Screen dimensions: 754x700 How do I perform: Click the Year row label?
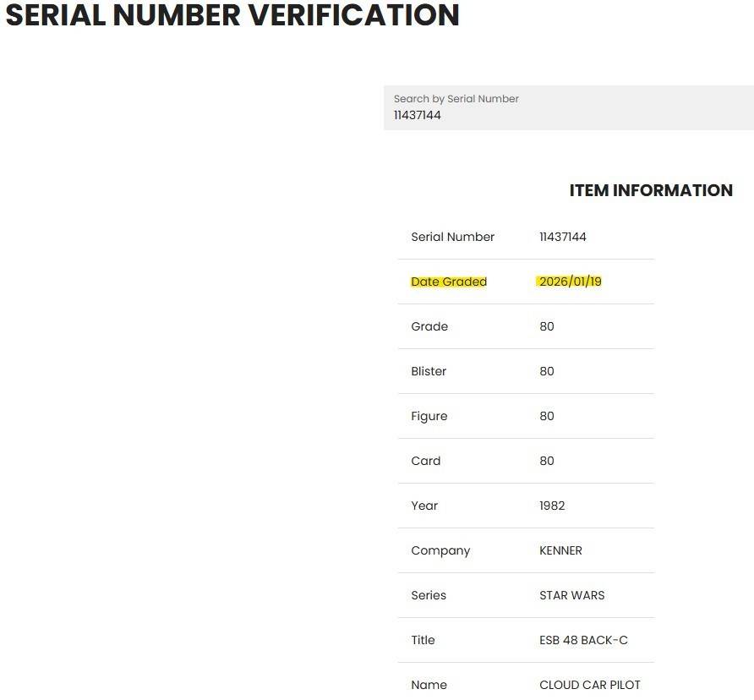(x=424, y=506)
